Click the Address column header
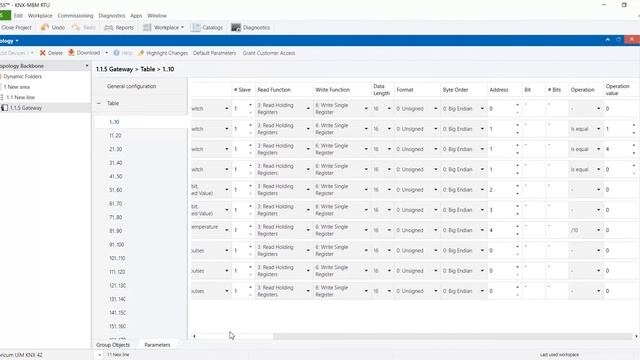Image resolution: width=640 pixels, height=360 pixels. pyautogui.click(x=499, y=90)
